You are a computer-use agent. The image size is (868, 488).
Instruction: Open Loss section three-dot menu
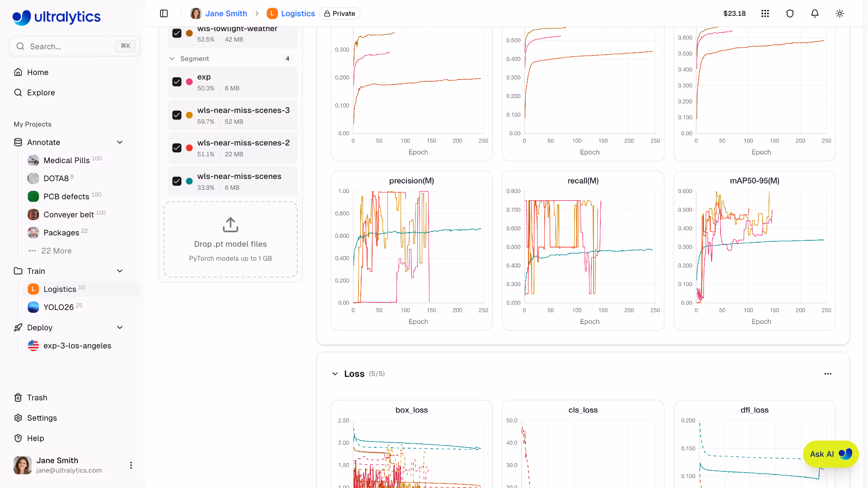point(828,374)
